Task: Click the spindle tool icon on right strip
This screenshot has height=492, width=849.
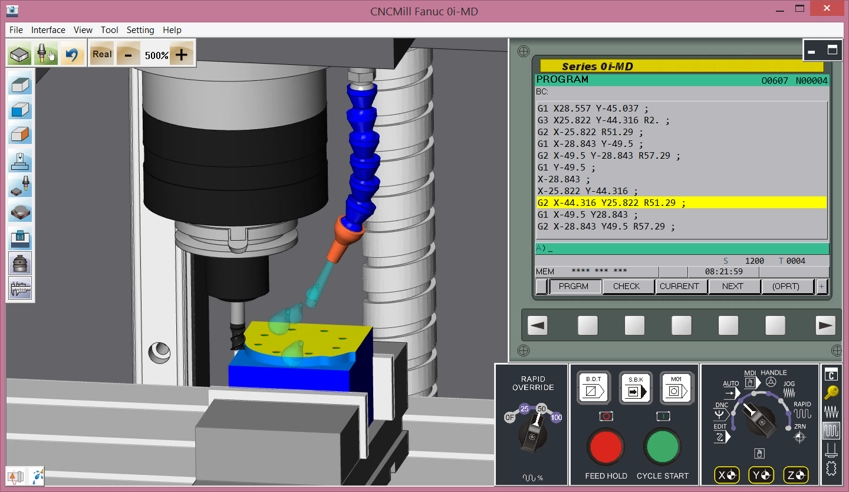Action: tap(831, 450)
